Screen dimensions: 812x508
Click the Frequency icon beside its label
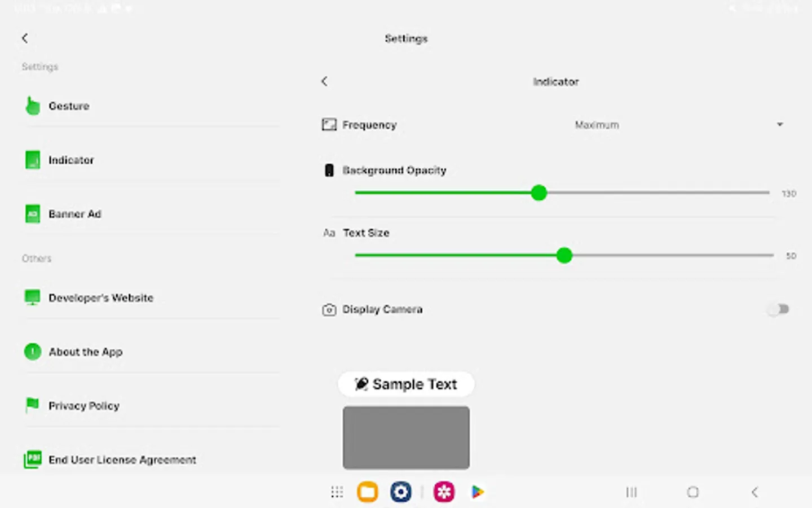tap(329, 125)
